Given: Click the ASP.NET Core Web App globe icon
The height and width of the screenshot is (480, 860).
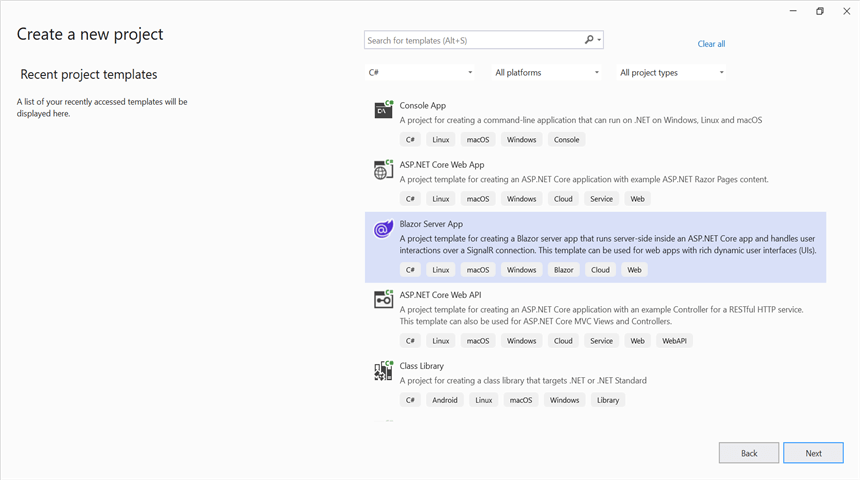Looking at the screenshot, I should coord(382,169).
